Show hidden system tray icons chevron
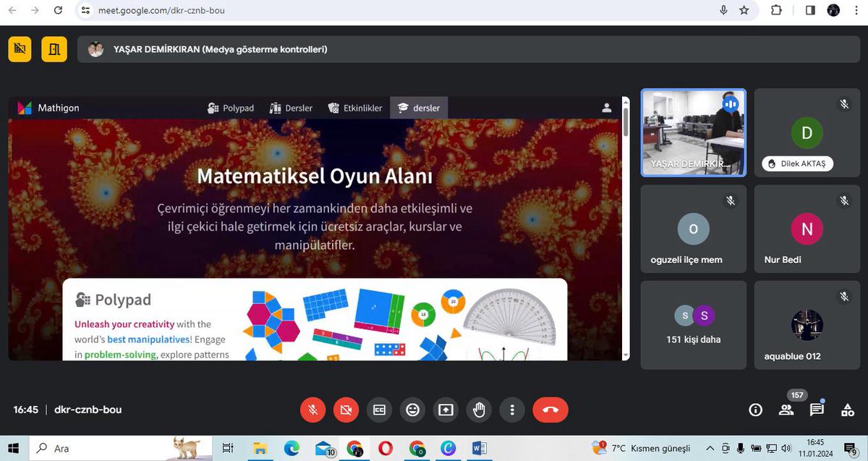The image size is (868, 461). pyautogui.click(x=710, y=449)
